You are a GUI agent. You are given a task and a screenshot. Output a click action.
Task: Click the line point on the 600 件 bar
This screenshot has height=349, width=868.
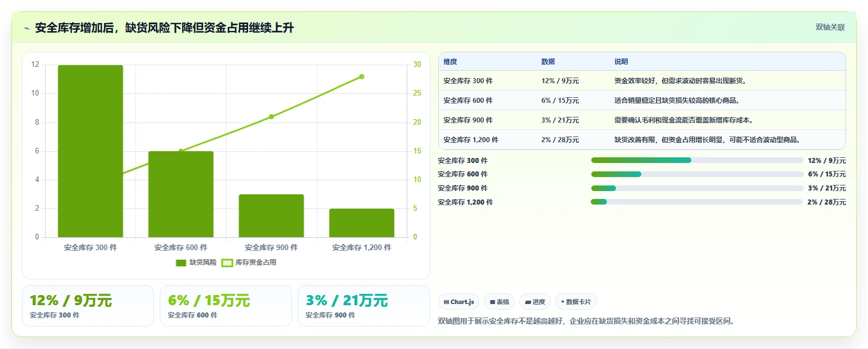point(181,151)
